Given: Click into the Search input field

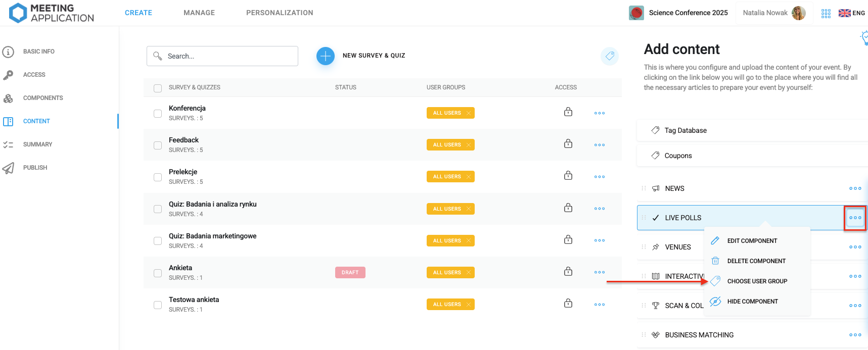Looking at the screenshot, I should point(227,56).
